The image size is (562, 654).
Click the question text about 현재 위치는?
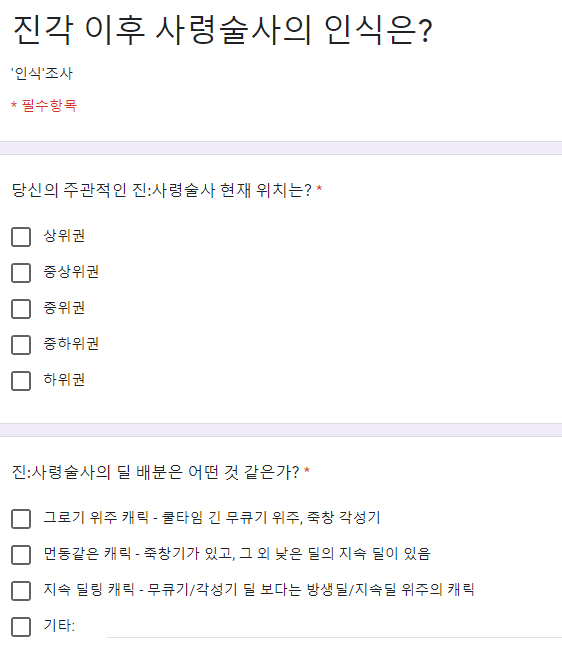[161, 190]
